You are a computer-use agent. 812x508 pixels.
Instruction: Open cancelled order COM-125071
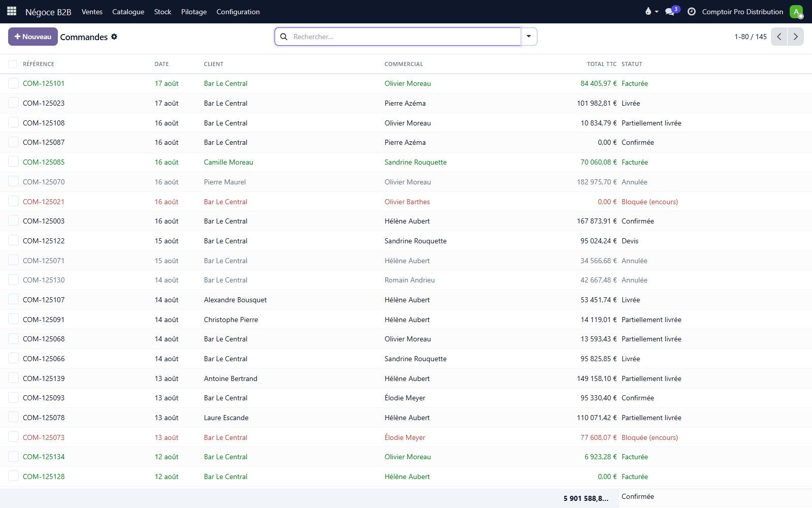(44, 261)
